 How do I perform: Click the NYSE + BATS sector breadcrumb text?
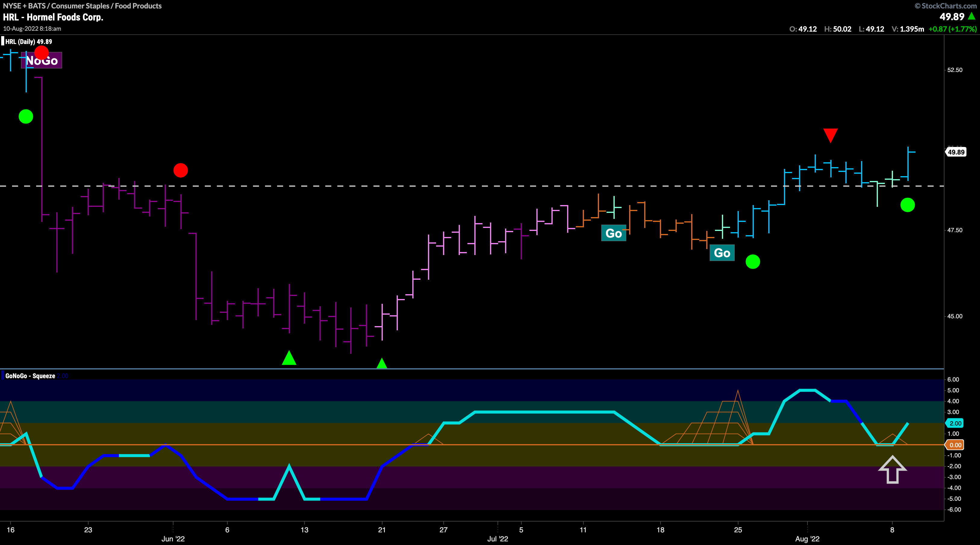click(82, 6)
